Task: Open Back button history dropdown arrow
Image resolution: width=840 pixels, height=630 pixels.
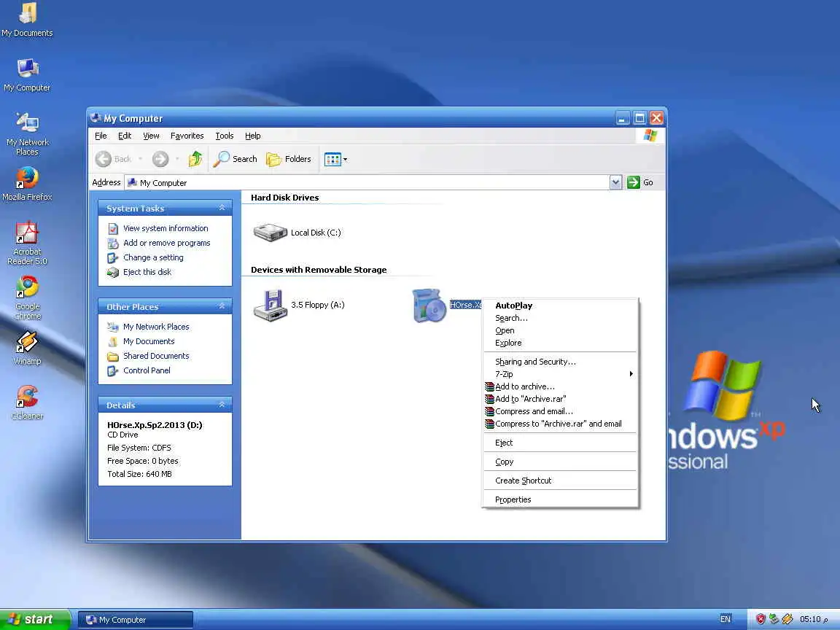Action: (x=140, y=159)
